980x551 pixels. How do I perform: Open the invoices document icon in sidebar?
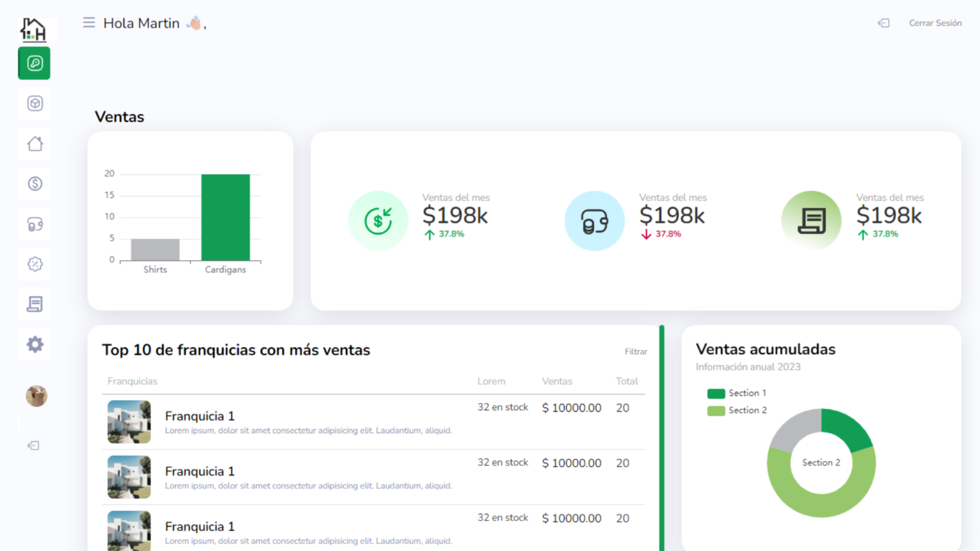(x=34, y=304)
